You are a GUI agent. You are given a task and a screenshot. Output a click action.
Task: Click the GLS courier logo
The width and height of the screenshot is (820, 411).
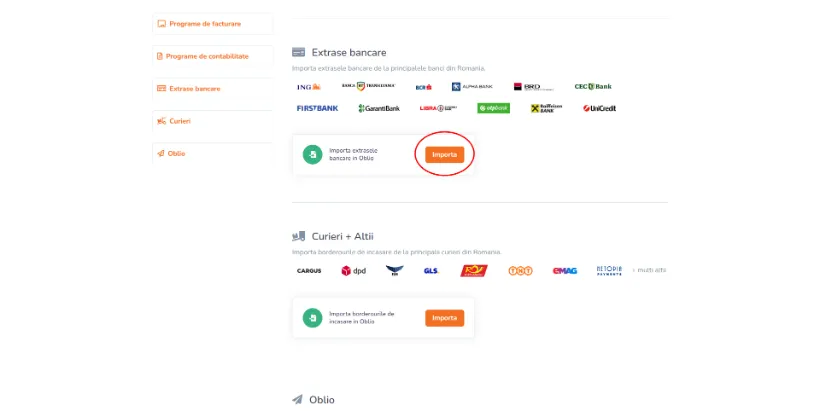tap(431, 271)
